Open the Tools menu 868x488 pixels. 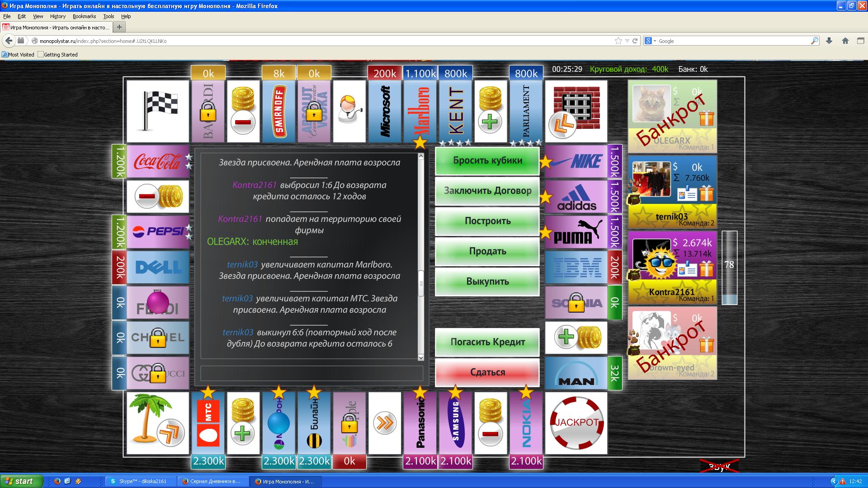click(108, 16)
